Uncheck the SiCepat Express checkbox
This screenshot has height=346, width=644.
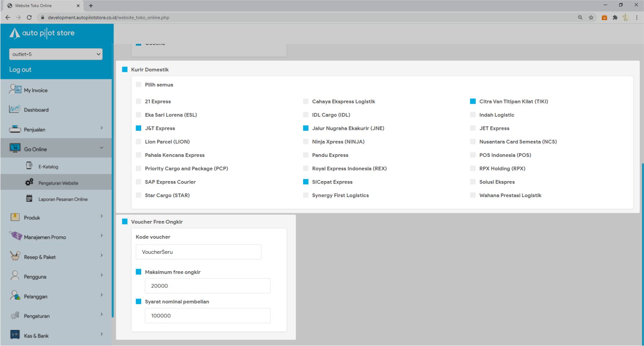[306, 182]
